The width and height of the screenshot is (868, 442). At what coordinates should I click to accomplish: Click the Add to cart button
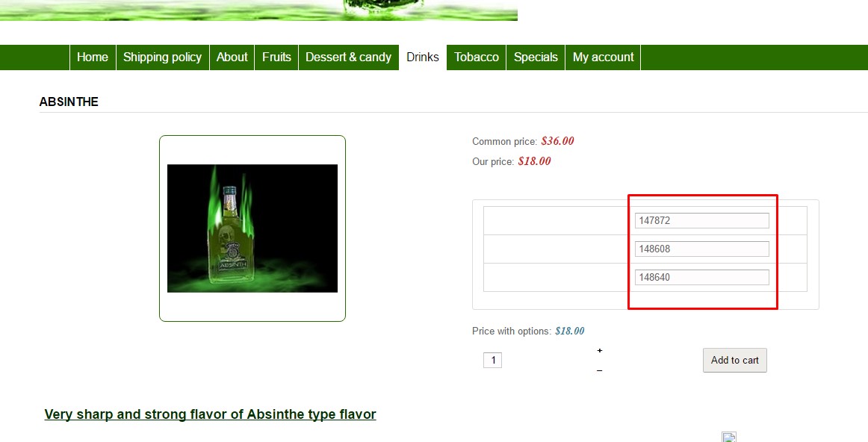click(734, 360)
